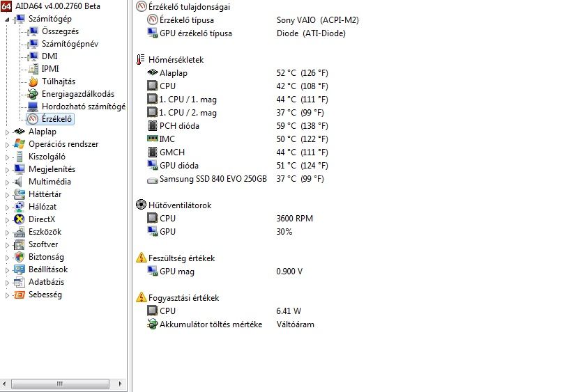The height and width of the screenshot is (392, 580).
Task: Select the GPU érzékelő típusa row
Action: tap(246, 33)
